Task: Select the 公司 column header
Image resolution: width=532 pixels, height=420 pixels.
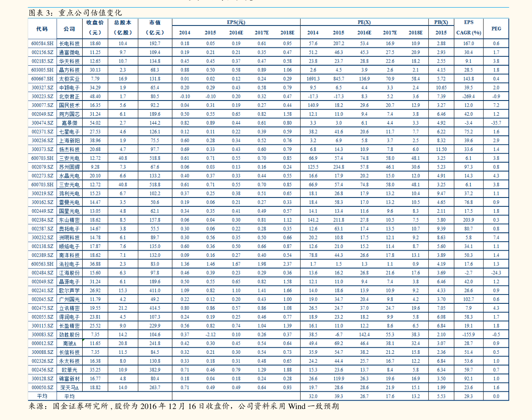Action: pos(69,29)
